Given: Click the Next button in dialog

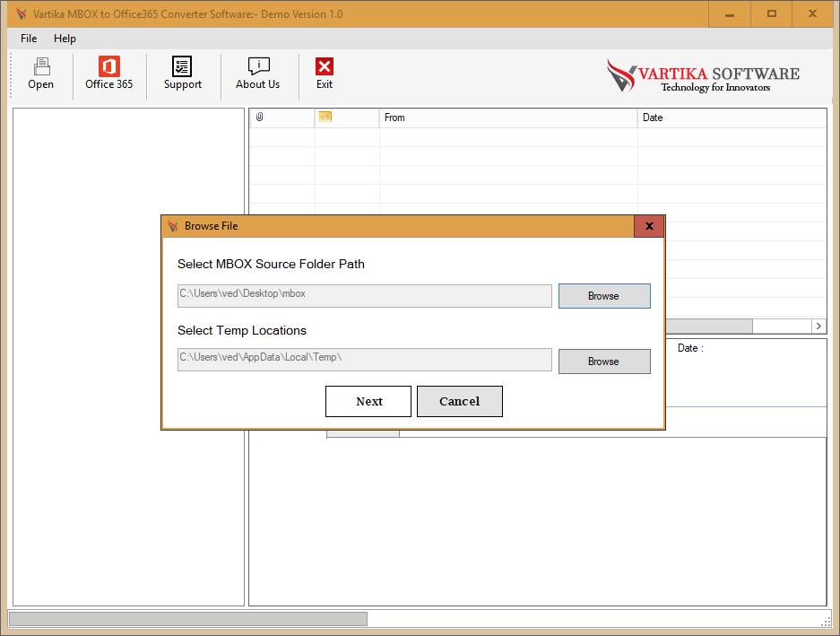Looking at the screenshot, I should coord(368,401).
